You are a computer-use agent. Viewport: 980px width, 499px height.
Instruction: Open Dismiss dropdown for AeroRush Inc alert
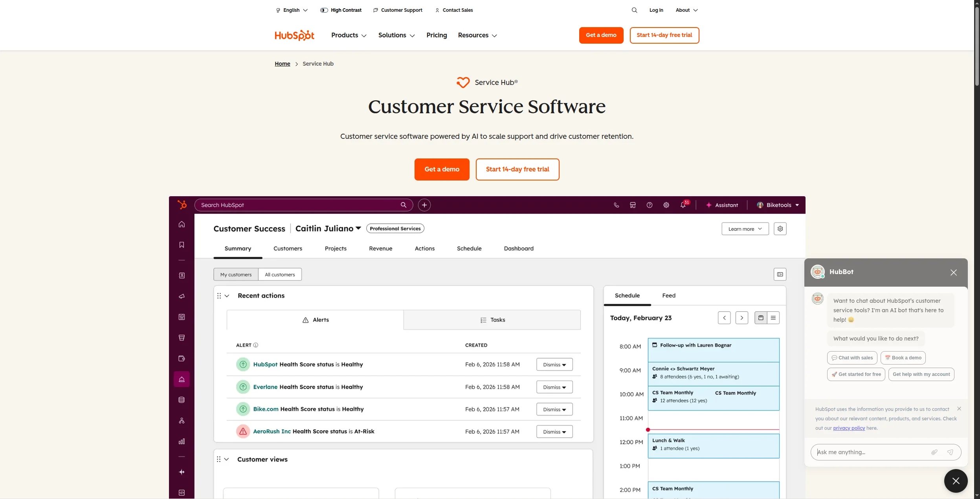(x=554, y=432)
